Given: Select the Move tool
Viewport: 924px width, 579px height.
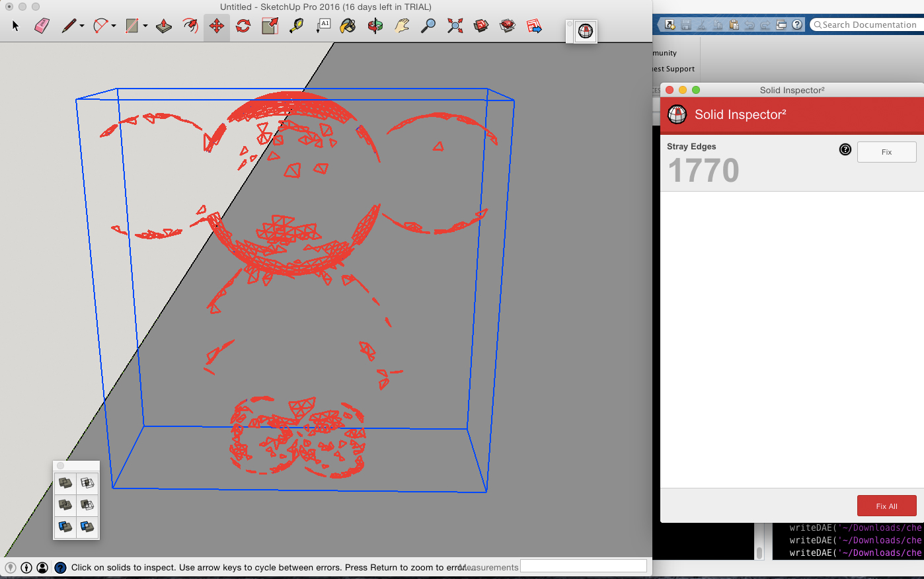Looking at the screenshot, I should click(217, 26).
